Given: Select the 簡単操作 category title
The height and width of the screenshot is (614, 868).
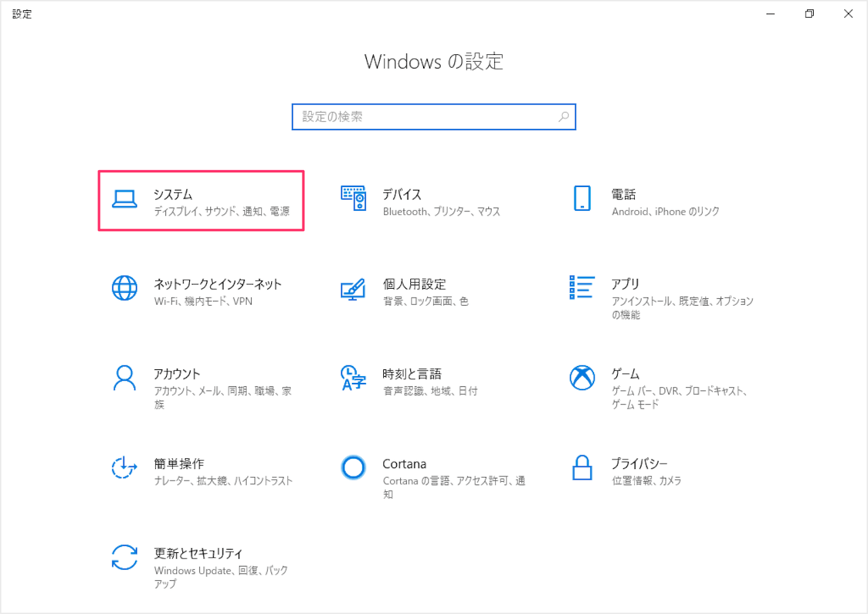Looking at the screenshot, I should [x=179, y=464].
